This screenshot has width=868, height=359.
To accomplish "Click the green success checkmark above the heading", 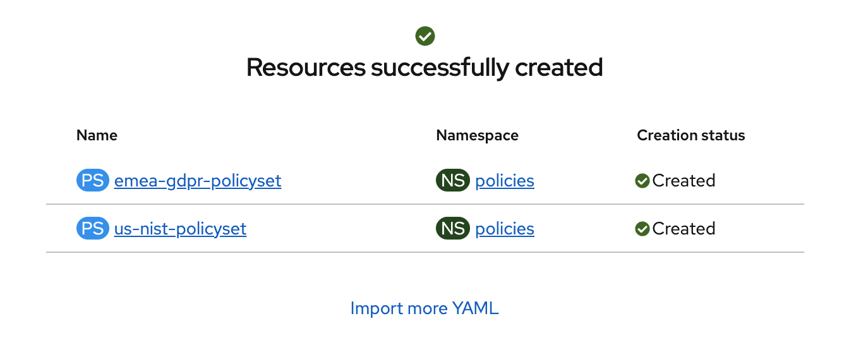I will [425, 36].
